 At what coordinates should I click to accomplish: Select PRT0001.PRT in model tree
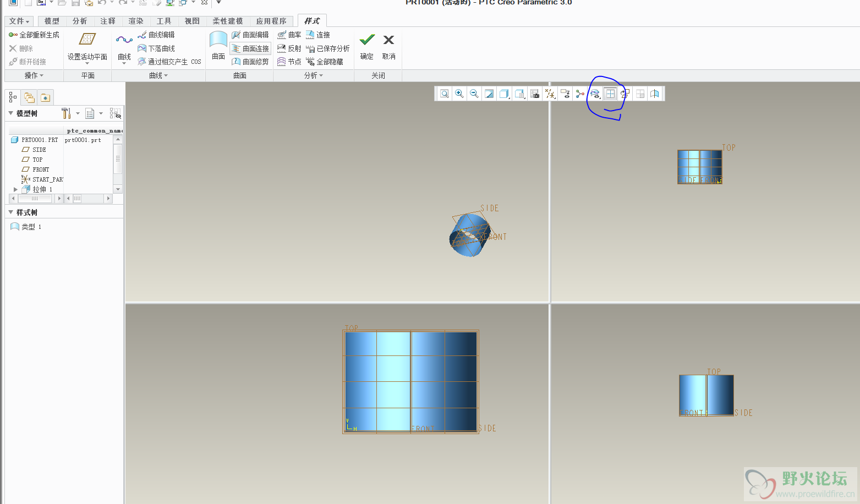coord(34,140)
